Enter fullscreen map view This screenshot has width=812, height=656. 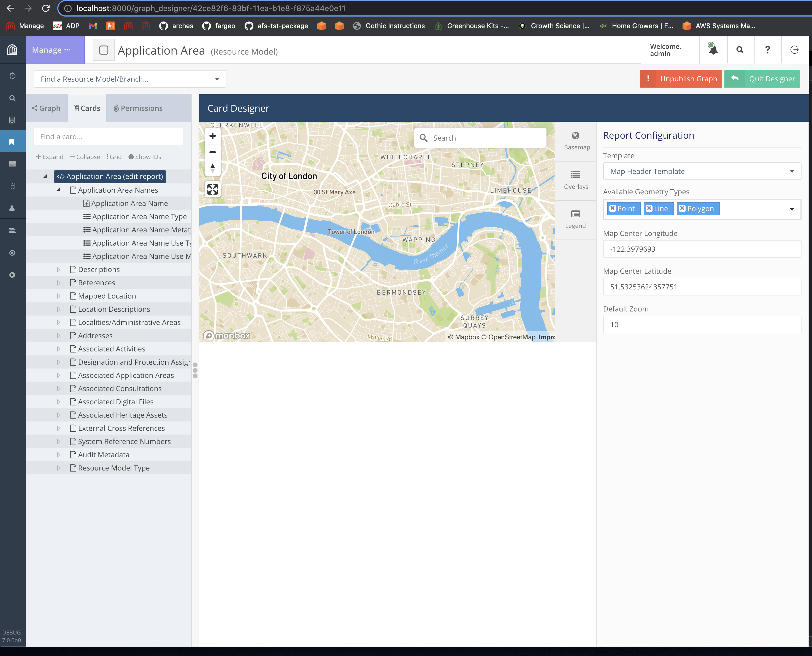tap(212, 189)
